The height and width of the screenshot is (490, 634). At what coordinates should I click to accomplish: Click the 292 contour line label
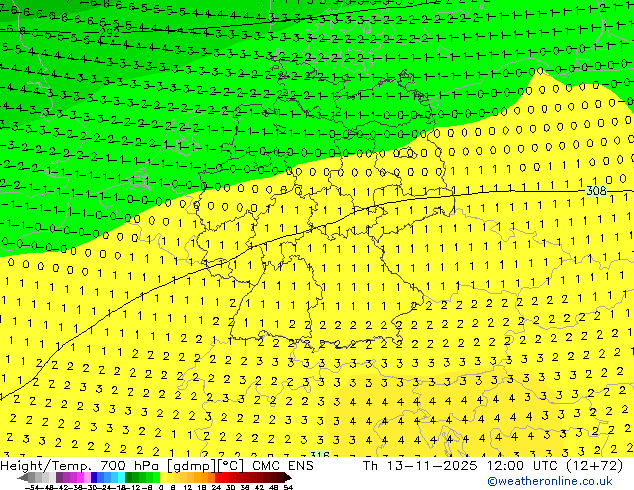click(110, 33)
